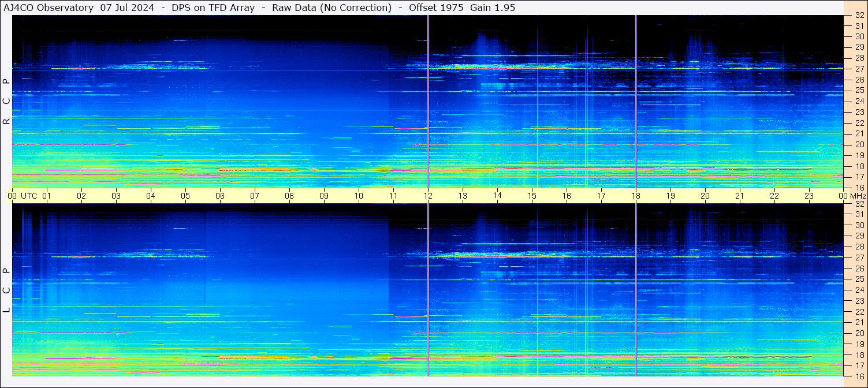Image resolution: width=868 pixels, height=388 pixels.
Task: Click the "Offset 1975" value in header
Action: (437, 8)
